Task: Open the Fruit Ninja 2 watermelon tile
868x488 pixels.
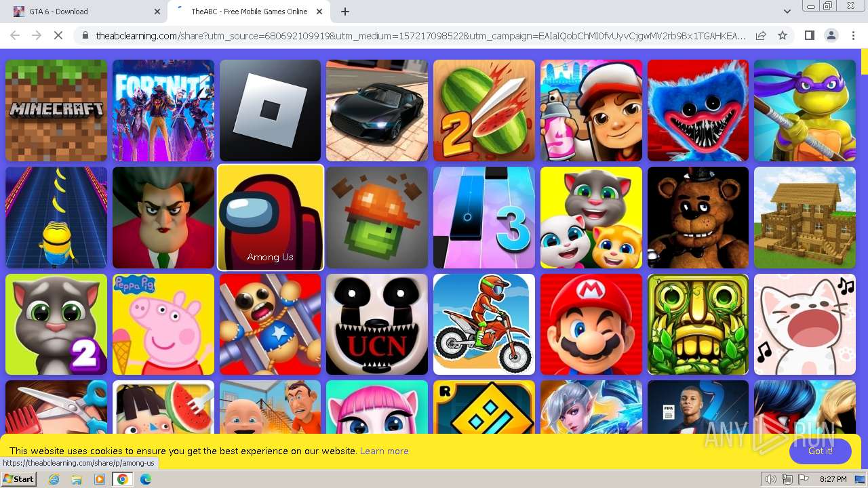Action: [x=484, y=110]
